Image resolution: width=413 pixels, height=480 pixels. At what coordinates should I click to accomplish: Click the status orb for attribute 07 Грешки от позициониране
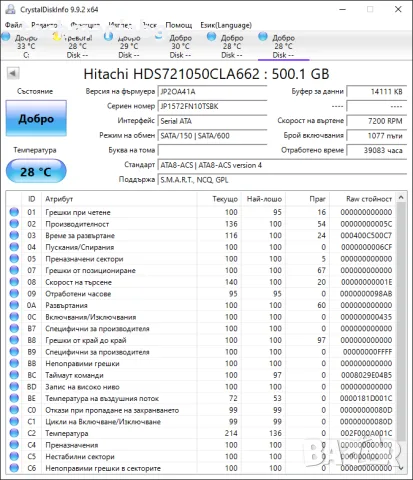pos(14,270)
